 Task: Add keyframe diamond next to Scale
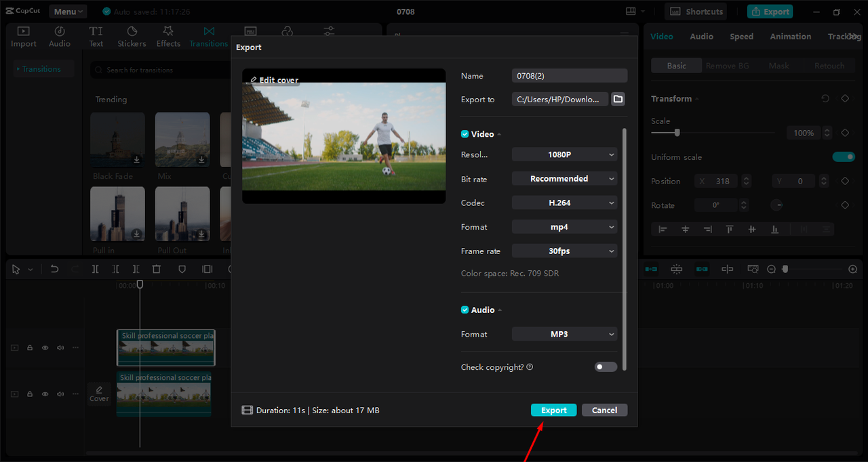845,133
